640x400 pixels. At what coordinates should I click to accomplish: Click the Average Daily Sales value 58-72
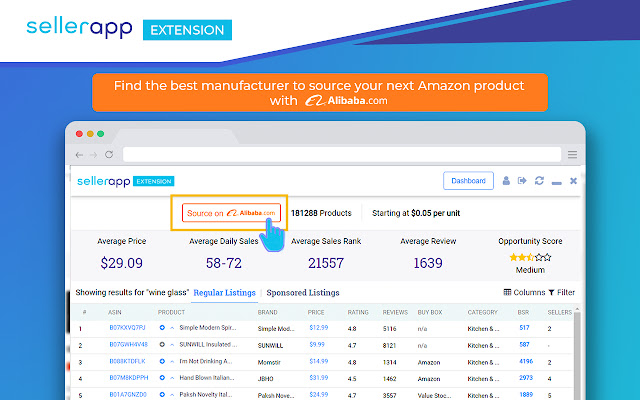pyautogui.click(x=224, y=263)
